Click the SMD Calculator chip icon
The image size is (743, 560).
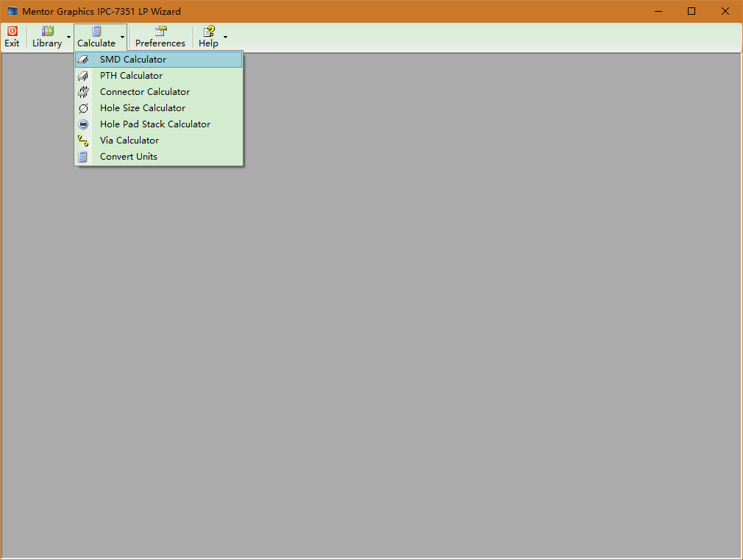point(83,60)
